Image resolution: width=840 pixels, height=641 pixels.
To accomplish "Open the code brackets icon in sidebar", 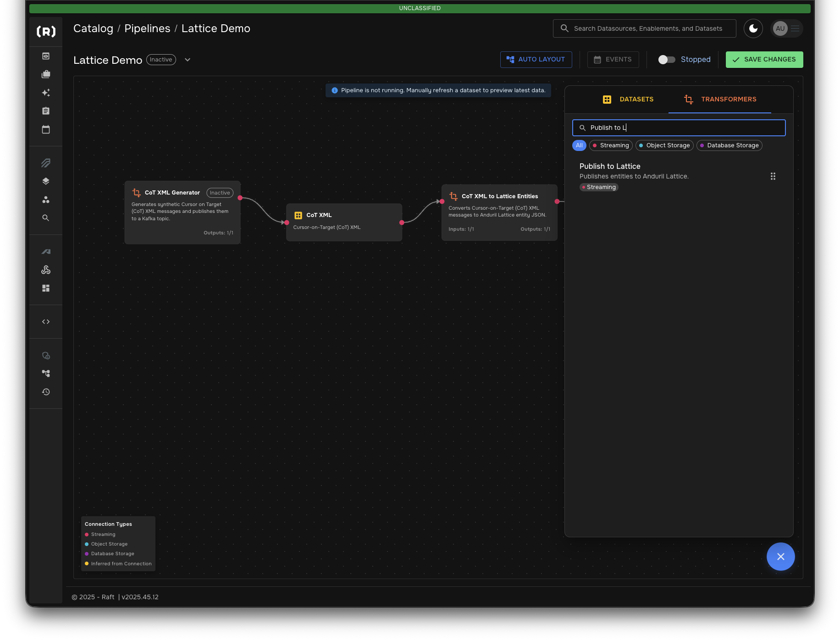I will click(x=46, y=322).
